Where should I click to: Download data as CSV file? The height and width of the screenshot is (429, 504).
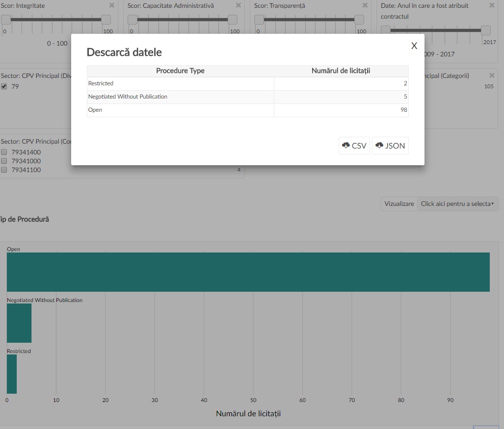click(x=354, y=146)
